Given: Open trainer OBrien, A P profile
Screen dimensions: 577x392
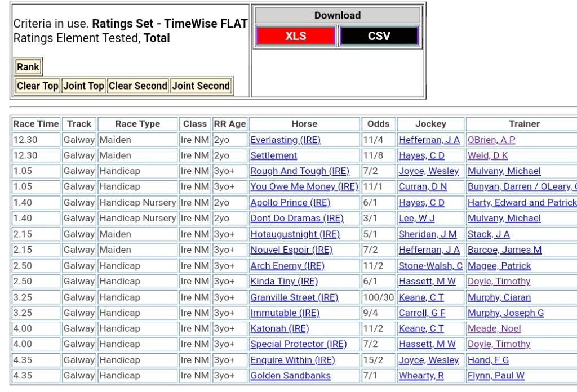Looking at the screenshot, I should pyautogui.click(x=491, y=140).
